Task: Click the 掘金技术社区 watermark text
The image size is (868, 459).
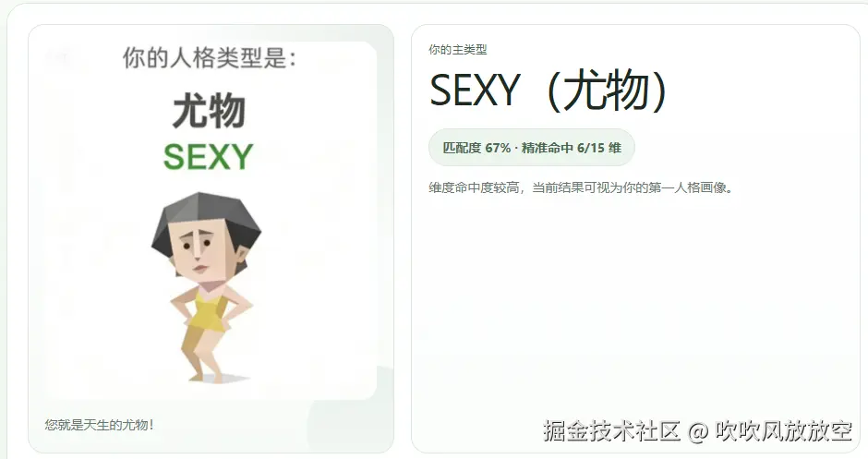Action: click(x=611, y=430)
